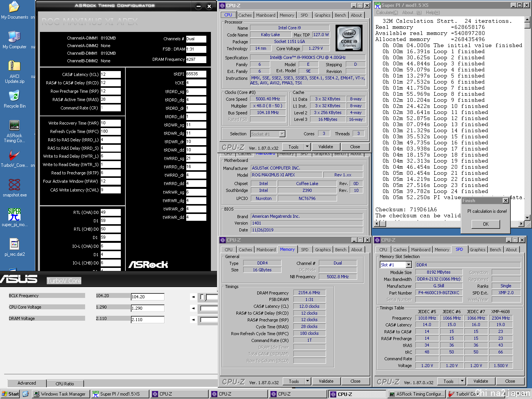This screenshot has height=399, width=532.
Task: Launch Internet Explorer from the quick launch
Action: point(25,394)
